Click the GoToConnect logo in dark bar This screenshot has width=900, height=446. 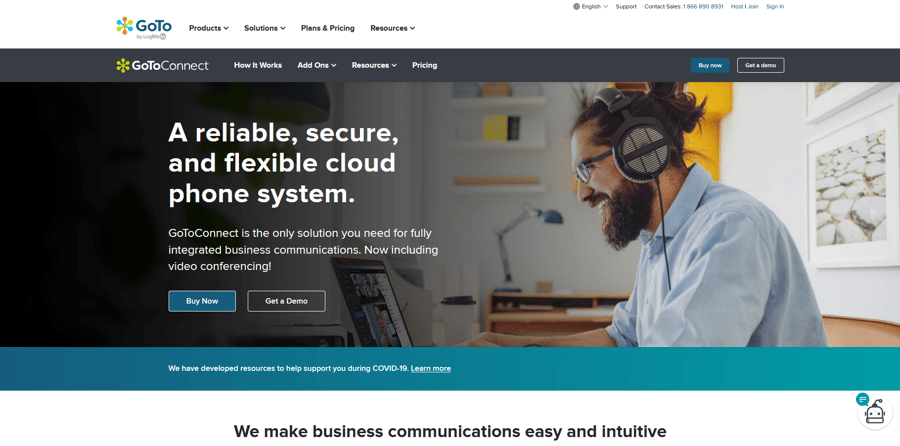[162, 65]
